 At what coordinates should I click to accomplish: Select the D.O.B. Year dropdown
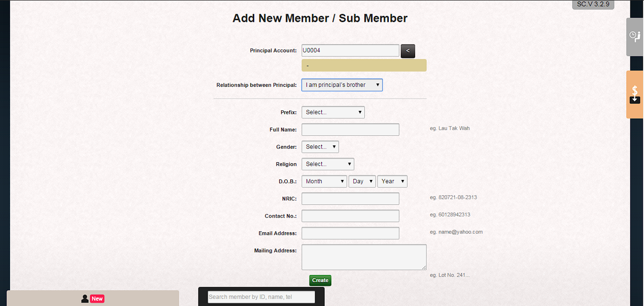click(392, 181)
